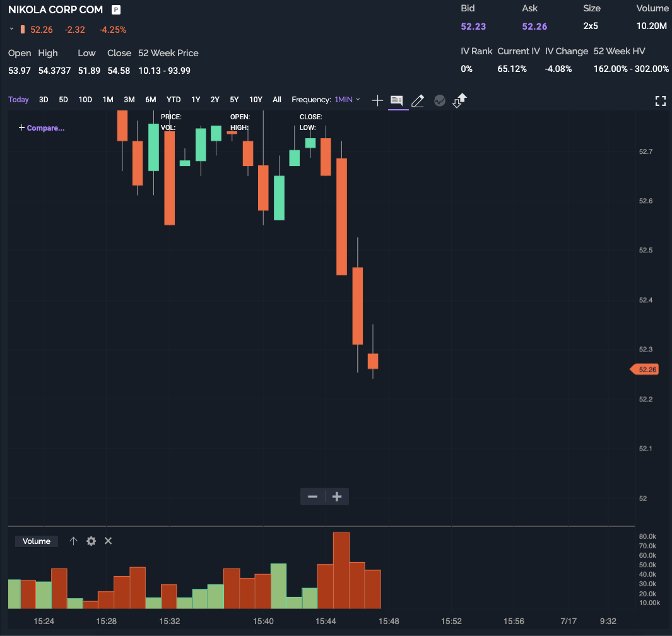Click the P badge next to Nikola Corp
The width and height of the screenshot is (672, 636).
(x=116, y=10)
